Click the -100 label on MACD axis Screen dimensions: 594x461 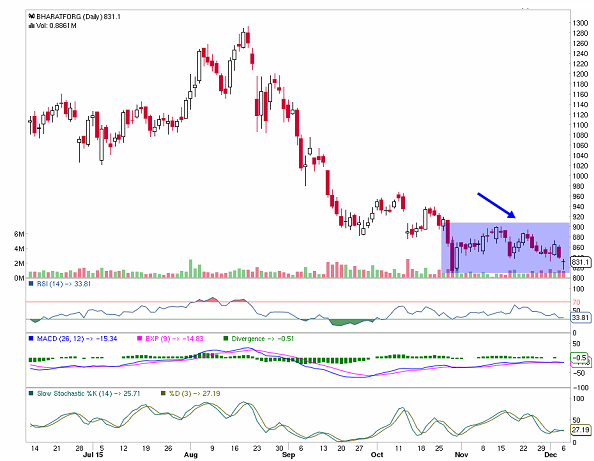580,388
